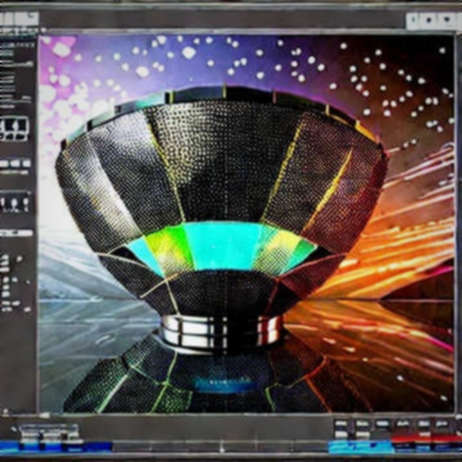Click first button in bottom-right button row
462x462 pixels.
click(340, 424)
